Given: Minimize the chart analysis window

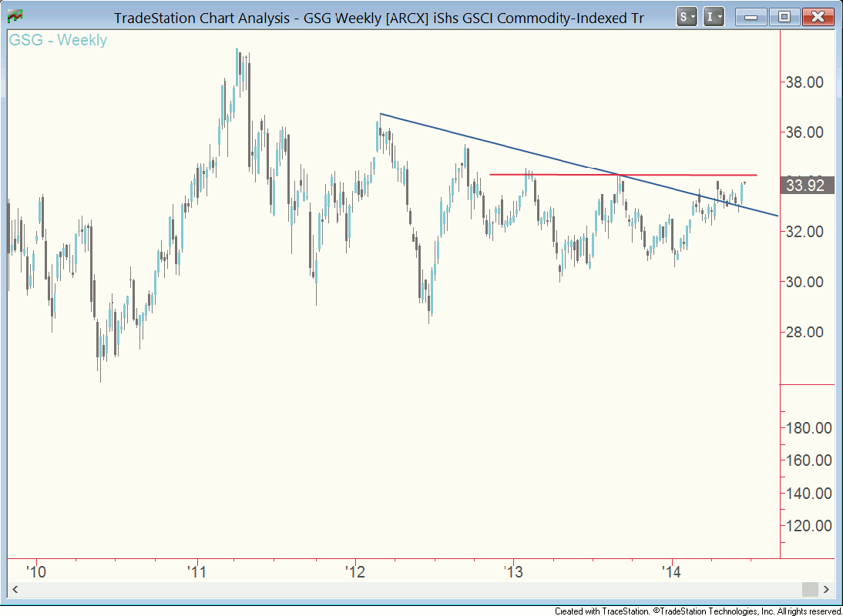Looking at the screenshot, I should point(752,16).
